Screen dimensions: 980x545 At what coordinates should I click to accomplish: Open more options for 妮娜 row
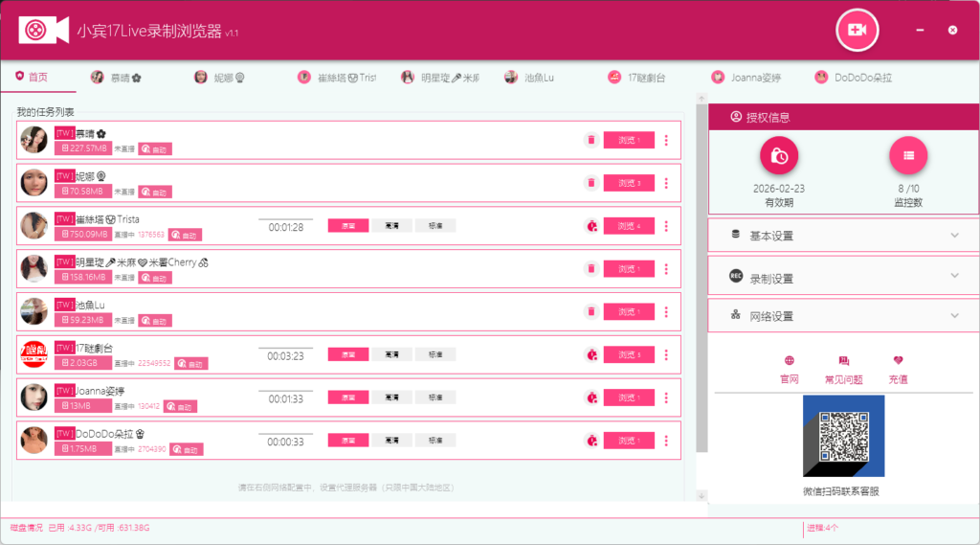(666, 183)
